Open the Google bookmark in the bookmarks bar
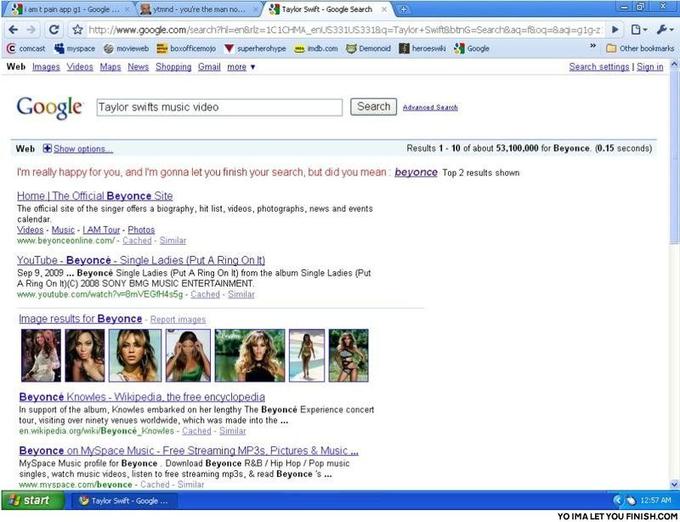Screen dimensions: 680x522 click(472, 49)
